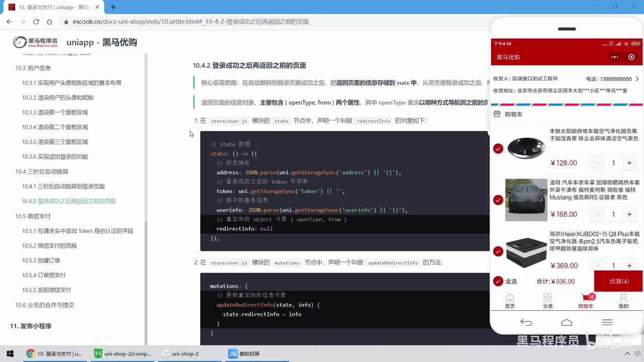Open 10.3.3 渲染第一个面板区域
This screenshot has width=644, height=362.
coord(55,112)
